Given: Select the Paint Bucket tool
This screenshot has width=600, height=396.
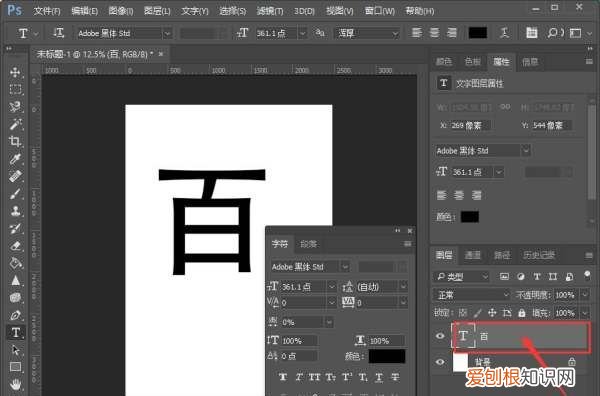Looking at the screenshot, I should pos(15,263).
